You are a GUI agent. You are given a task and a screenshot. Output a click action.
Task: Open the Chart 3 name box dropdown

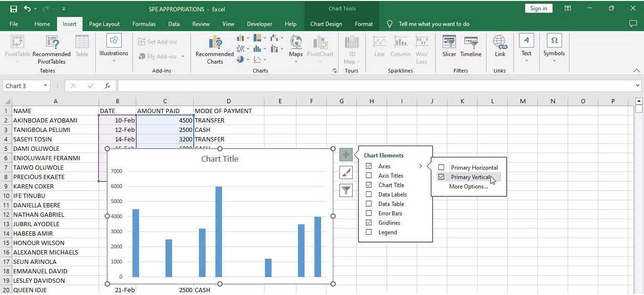tap(44, 86)
